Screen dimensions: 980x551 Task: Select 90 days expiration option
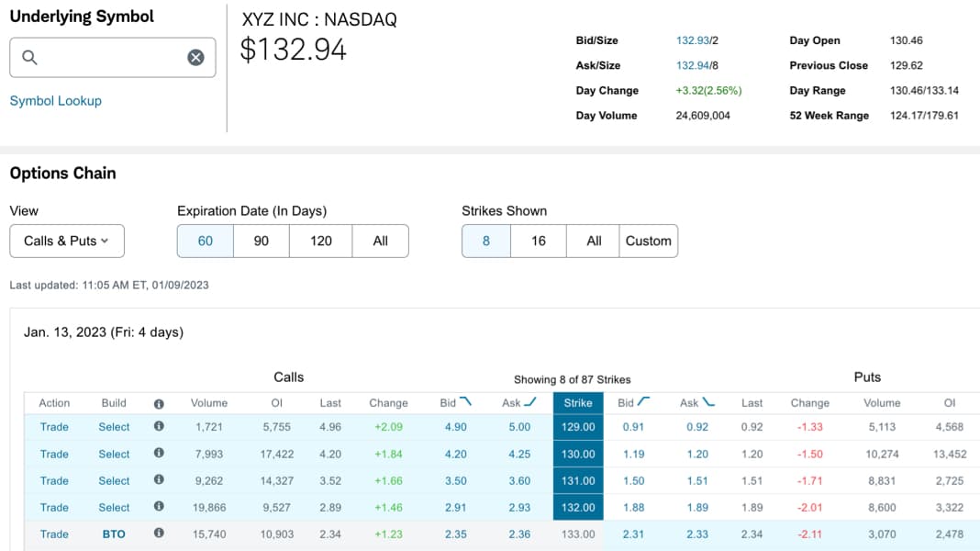[261, 241]
